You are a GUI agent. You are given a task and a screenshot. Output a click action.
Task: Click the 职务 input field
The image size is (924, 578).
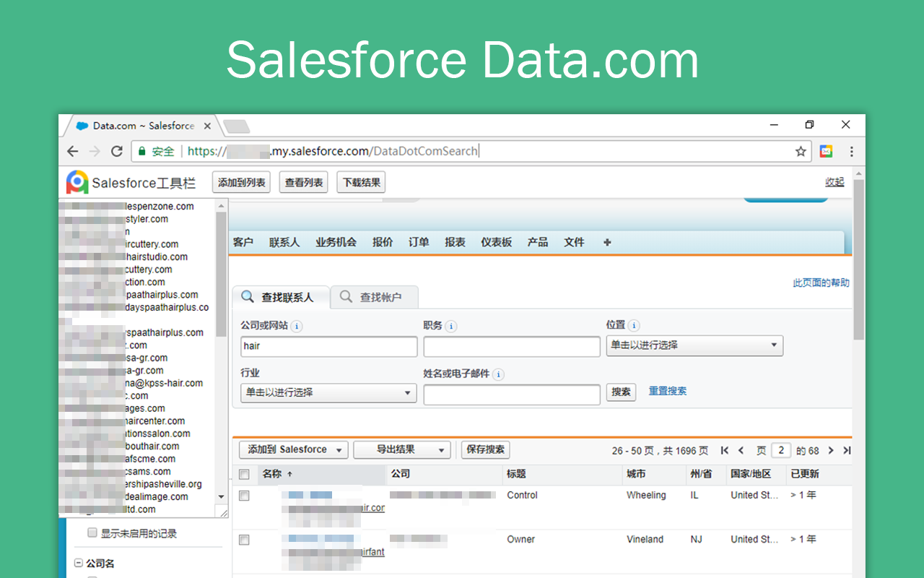(512, 346)
